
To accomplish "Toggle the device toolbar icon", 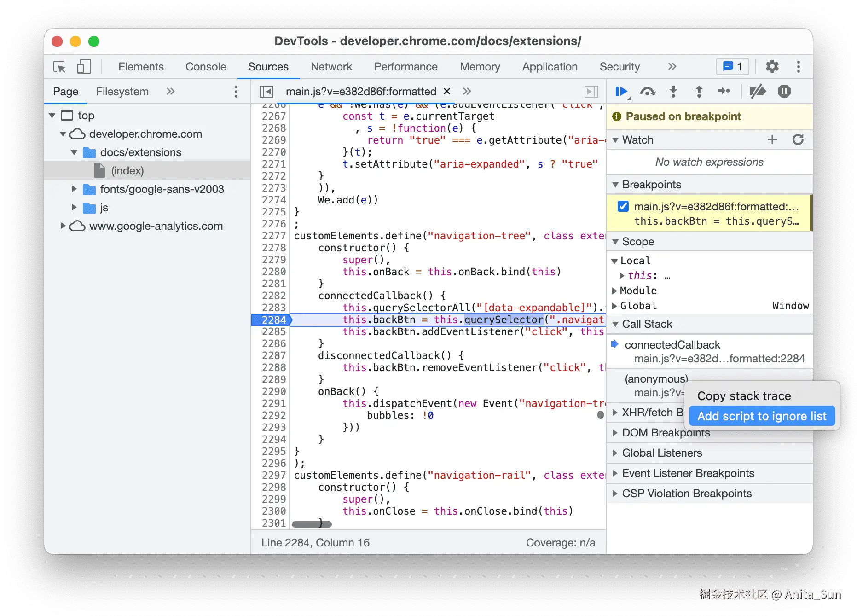I will point(84,67).
